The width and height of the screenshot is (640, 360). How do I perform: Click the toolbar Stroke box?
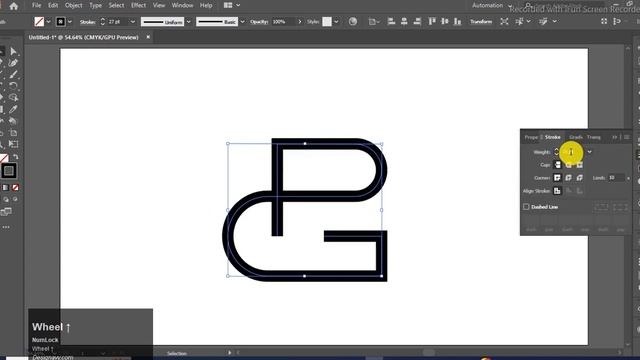[x=9, y=171]
